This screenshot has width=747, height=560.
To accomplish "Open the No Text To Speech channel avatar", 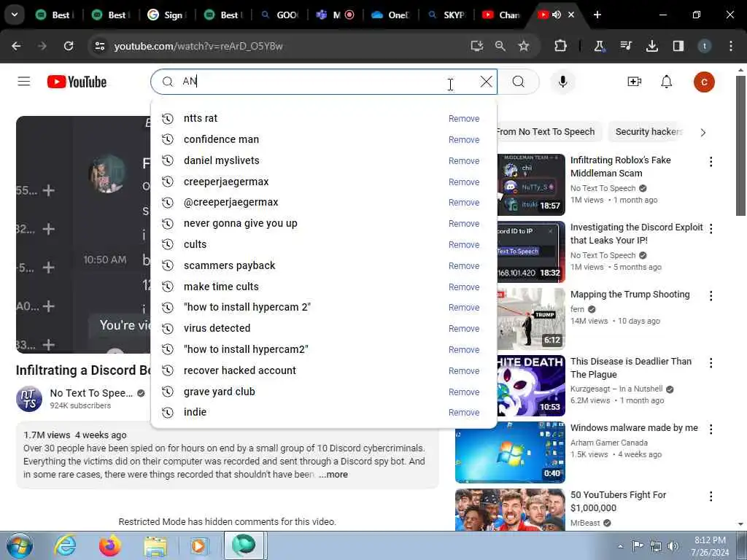I will point(29,399).
